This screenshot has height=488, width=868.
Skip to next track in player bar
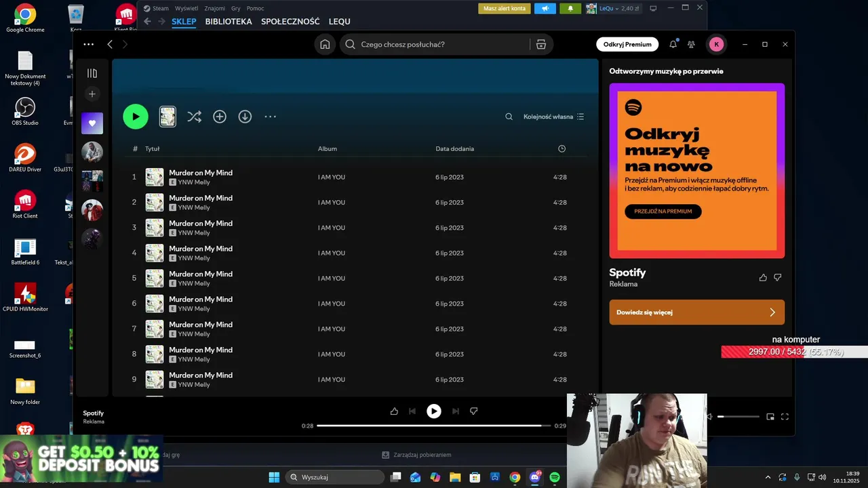pyautogui.click(x=456, y=411)
